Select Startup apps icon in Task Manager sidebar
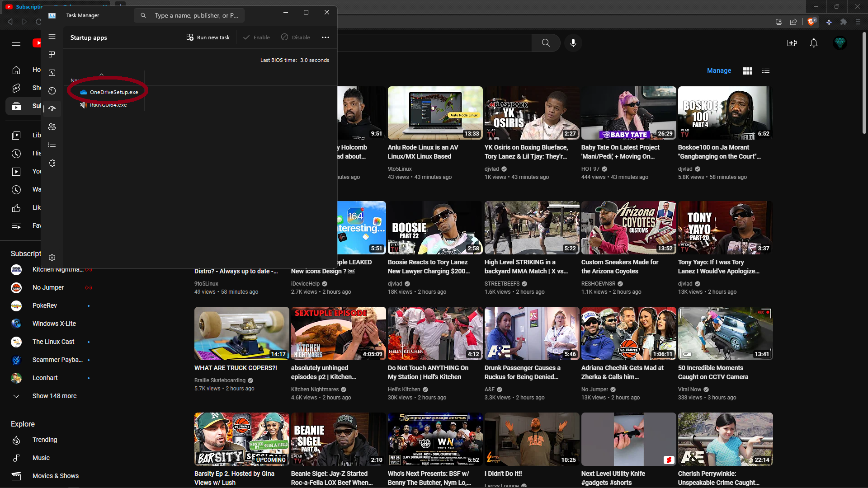 point(52,109)
